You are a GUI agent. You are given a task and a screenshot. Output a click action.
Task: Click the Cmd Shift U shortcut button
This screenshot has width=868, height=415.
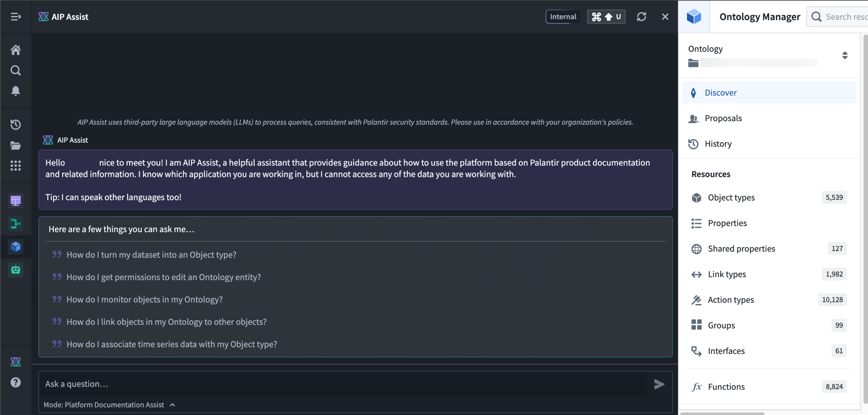point(606,17)
